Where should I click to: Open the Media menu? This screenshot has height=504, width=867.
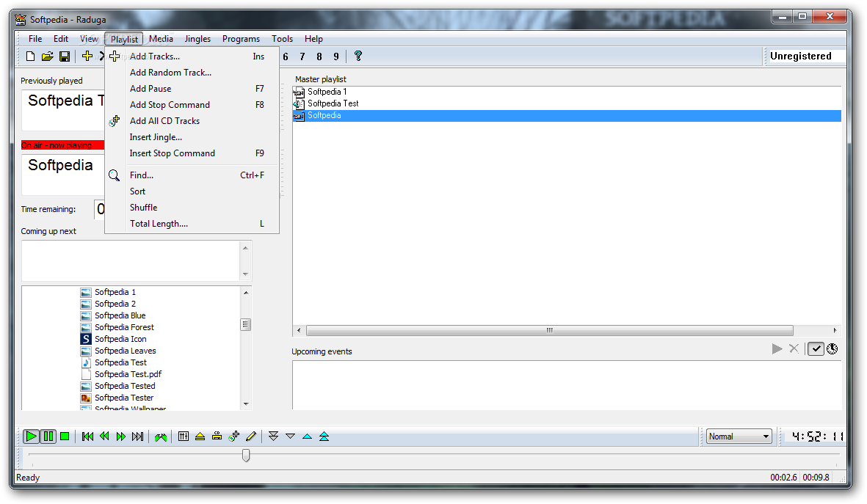pos(161,39)
